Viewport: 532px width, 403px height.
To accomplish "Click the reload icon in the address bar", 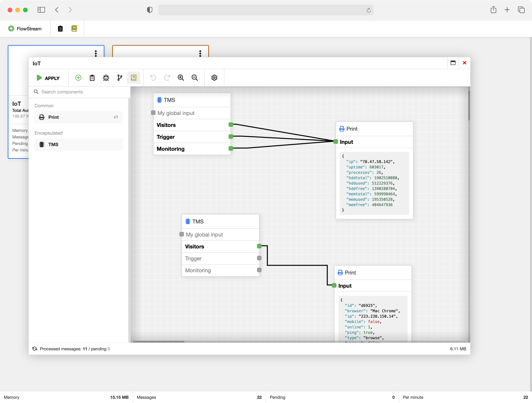I will pyautogui.click(x=369, y=10).
